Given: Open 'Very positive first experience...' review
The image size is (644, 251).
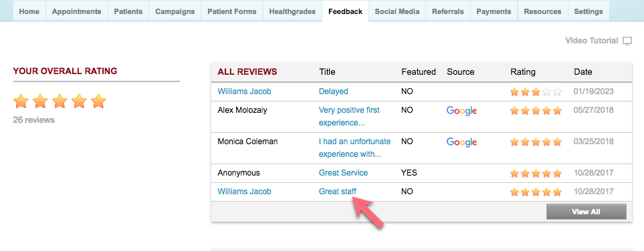Looking at the screenshot, I should tap(349, 116).
